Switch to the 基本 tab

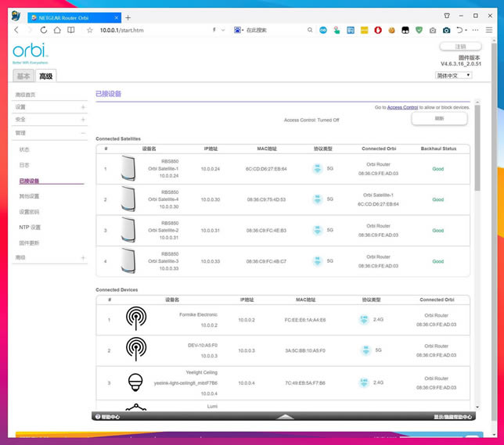(x=23, y=76)
